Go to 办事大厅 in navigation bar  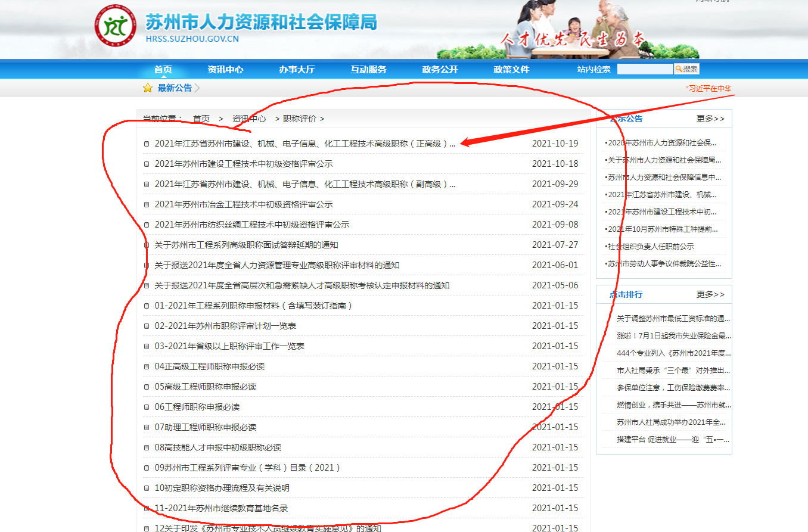click(297, 69)
